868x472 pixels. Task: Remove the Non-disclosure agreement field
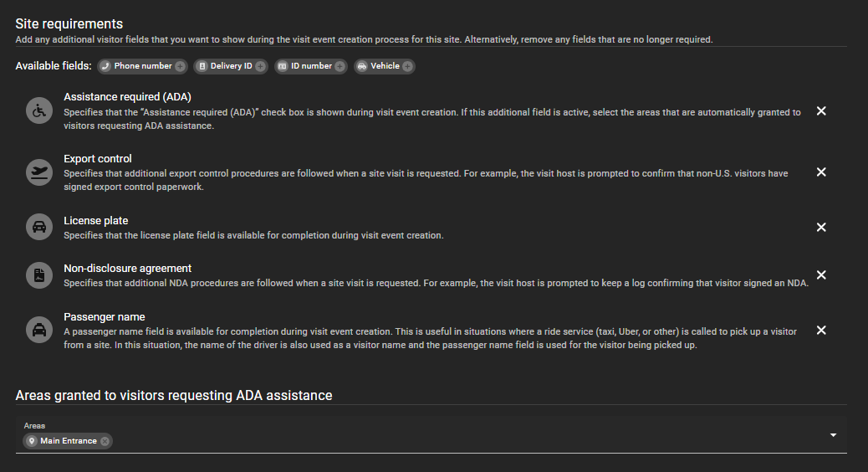pos(821,274)
